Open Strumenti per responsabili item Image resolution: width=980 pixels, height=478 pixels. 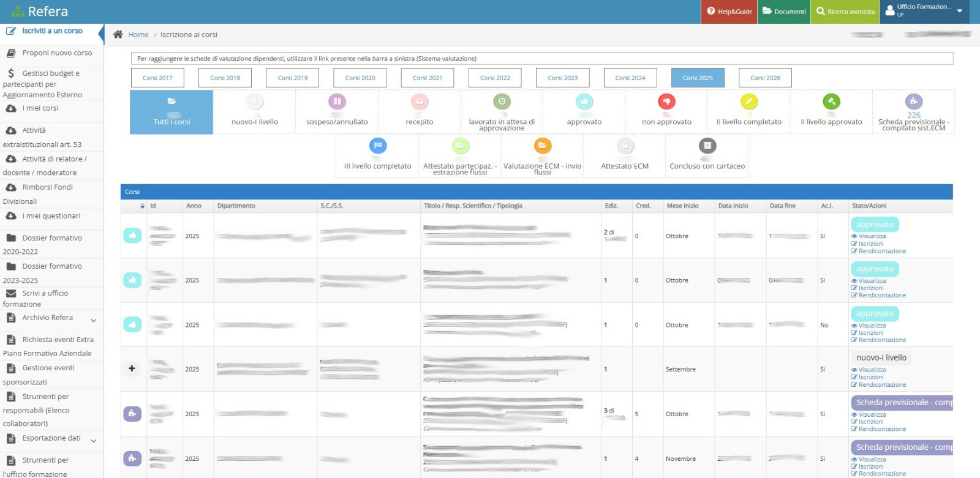(x=51, y=410)
